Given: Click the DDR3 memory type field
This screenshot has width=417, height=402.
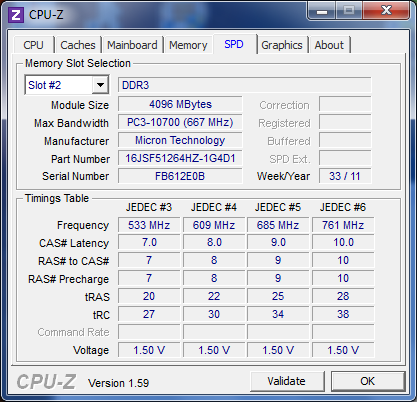Looking at the screenshot, I should 244,85.
